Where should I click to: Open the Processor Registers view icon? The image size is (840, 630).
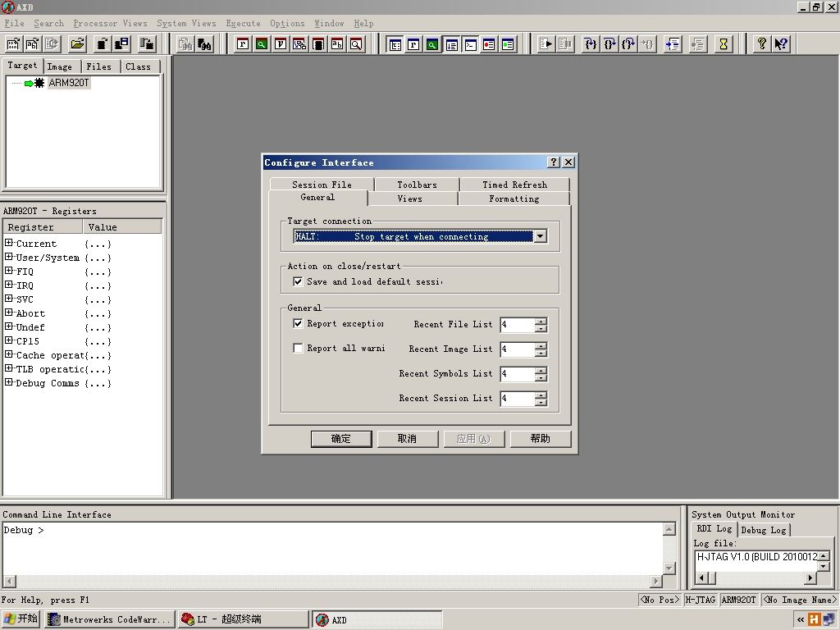tap(243, 44)
